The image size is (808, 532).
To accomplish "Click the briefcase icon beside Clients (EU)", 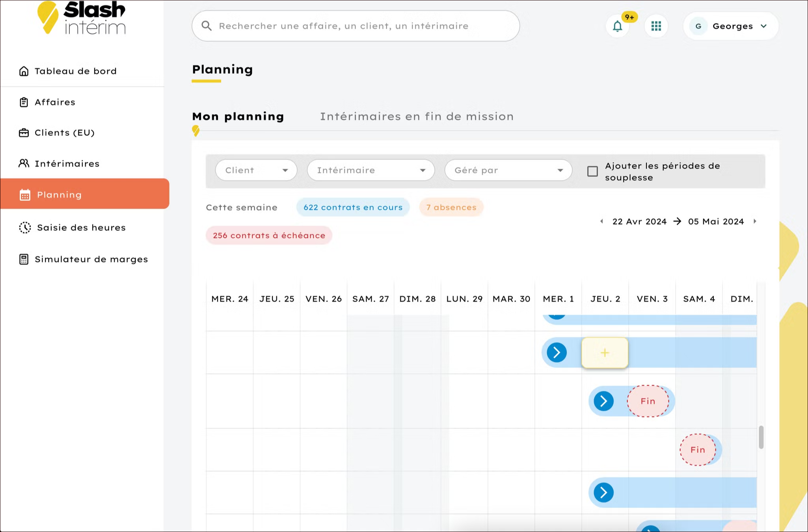I will pos(24,133).
